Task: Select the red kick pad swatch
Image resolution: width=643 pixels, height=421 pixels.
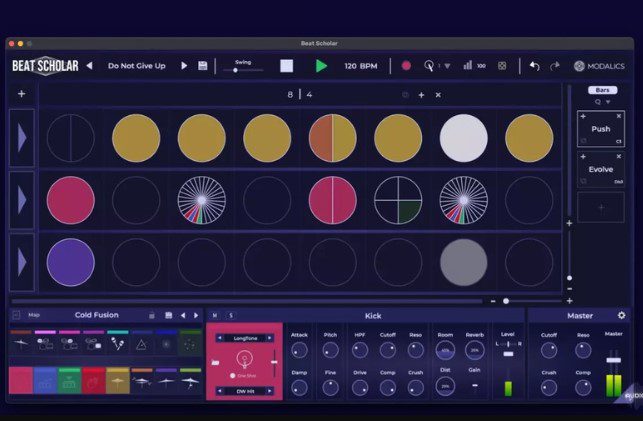Action: 21,381
